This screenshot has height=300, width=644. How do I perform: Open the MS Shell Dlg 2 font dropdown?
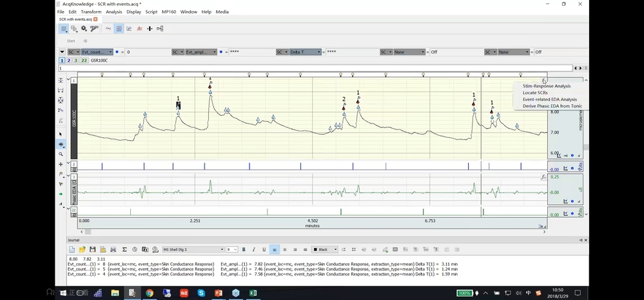click(x=193, y=250)
